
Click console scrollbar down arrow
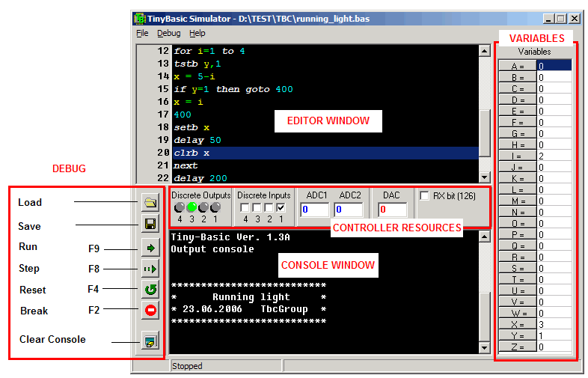(484, 348)
